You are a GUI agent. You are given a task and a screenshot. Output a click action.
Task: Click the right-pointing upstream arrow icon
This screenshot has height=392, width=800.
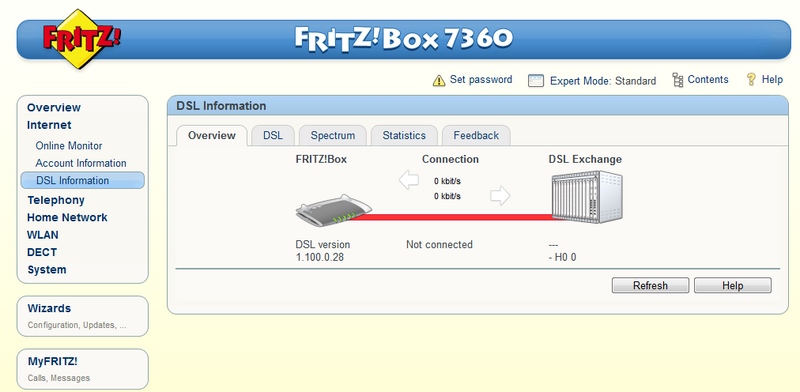[500, 195]
